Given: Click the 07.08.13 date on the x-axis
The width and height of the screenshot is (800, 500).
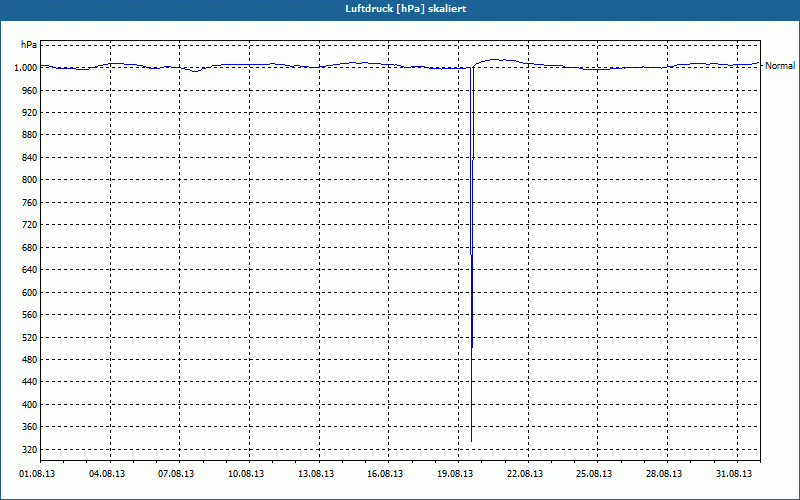Looking at the screenshot, I should click(176, 474).
